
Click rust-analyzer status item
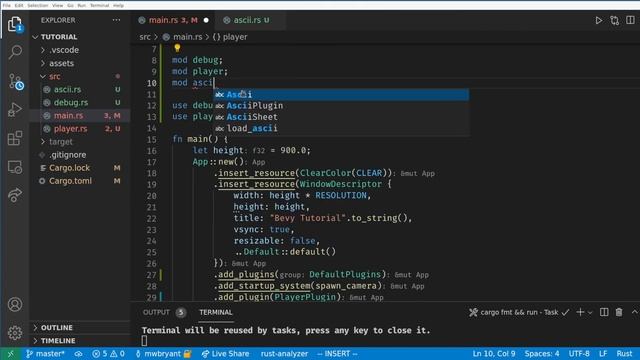(284, 354)
